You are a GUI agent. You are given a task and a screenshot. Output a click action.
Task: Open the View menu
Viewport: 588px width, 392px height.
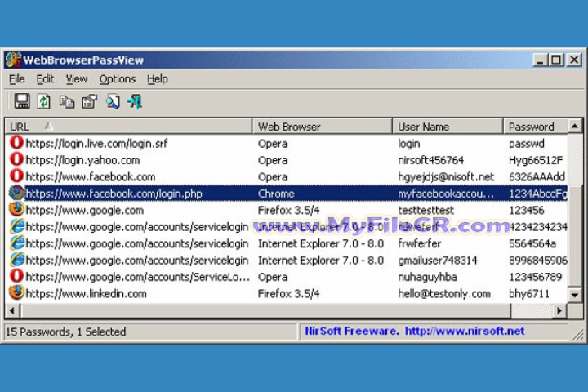(x=77, y=79)
